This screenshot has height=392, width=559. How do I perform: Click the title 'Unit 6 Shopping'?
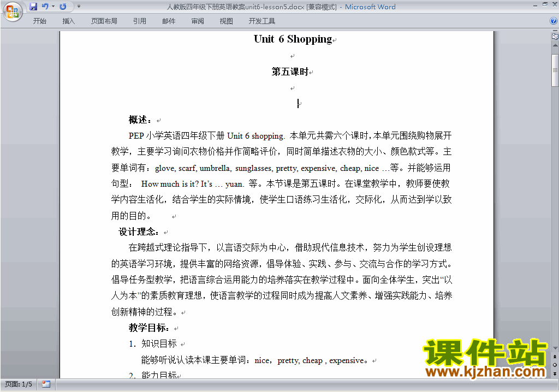pos(293,39)
